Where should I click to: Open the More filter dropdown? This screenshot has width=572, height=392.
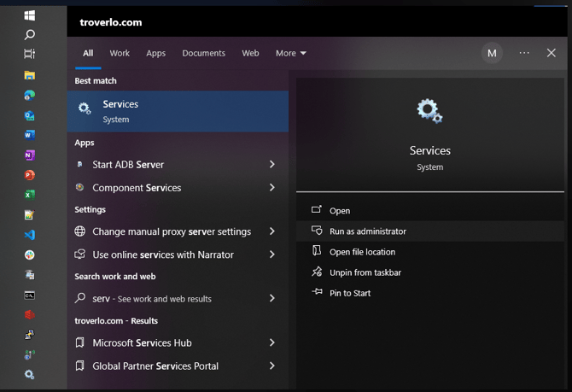click(291, 53)
